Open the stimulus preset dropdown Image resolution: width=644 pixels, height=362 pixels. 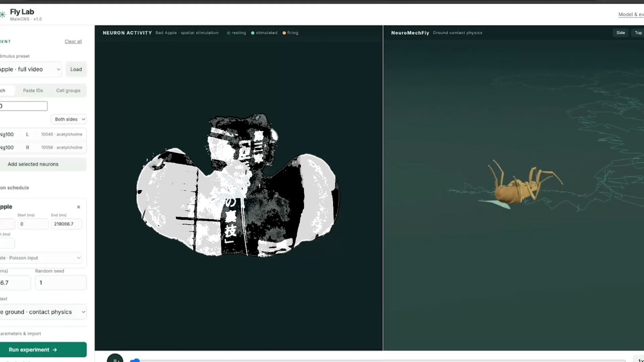coord(31,69)
